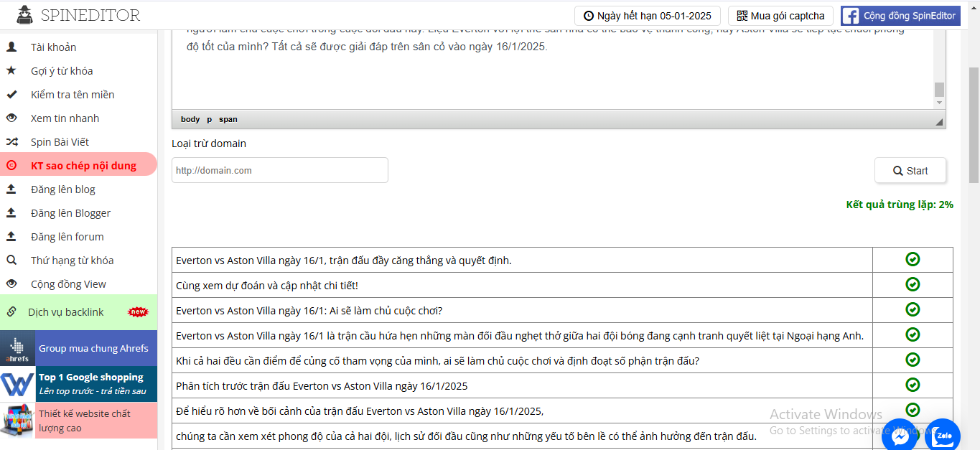Click the shuffle icon for Spin Bài Viết

coord(11,142)
